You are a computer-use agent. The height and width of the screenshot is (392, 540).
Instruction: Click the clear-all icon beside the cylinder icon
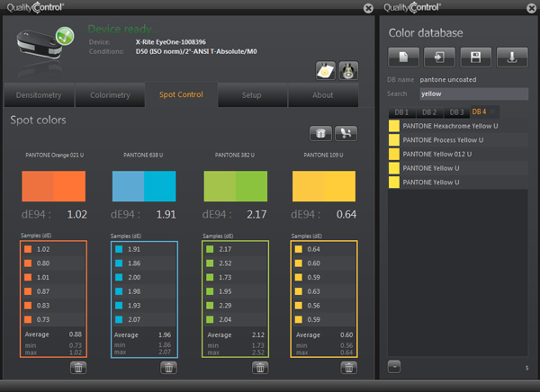(x=346, y=133)
